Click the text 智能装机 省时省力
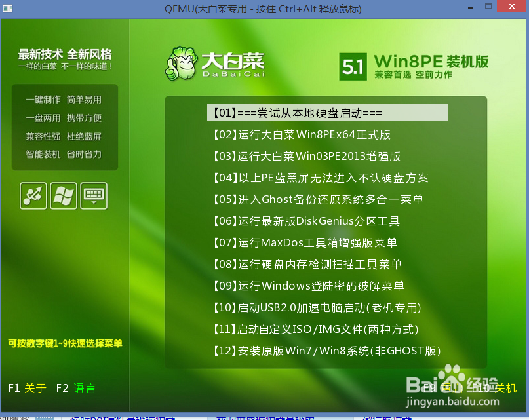 64,154
